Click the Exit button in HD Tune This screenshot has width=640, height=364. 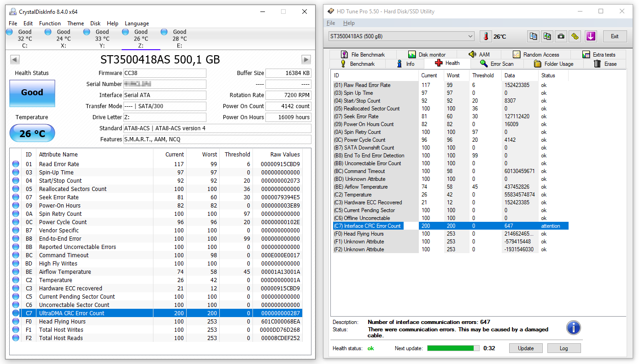point(615,36)
